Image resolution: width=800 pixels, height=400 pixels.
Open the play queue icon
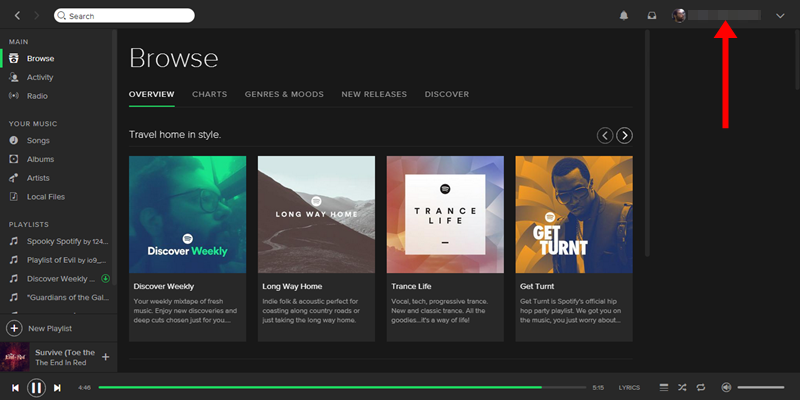[664, 388]
